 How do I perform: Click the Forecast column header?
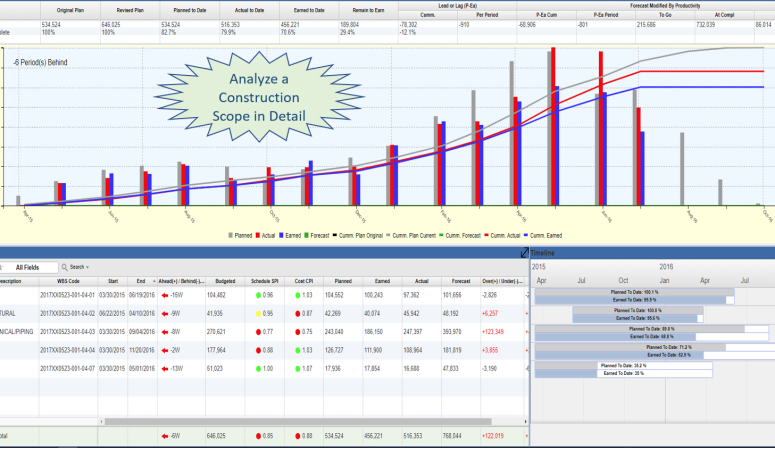(450, 281)
